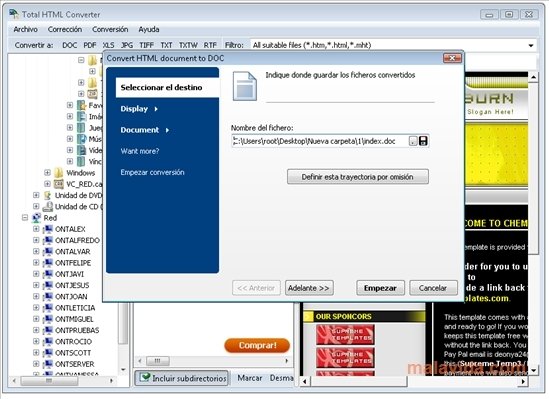Click the Total HTML Converter app icon

pos(14,14)
